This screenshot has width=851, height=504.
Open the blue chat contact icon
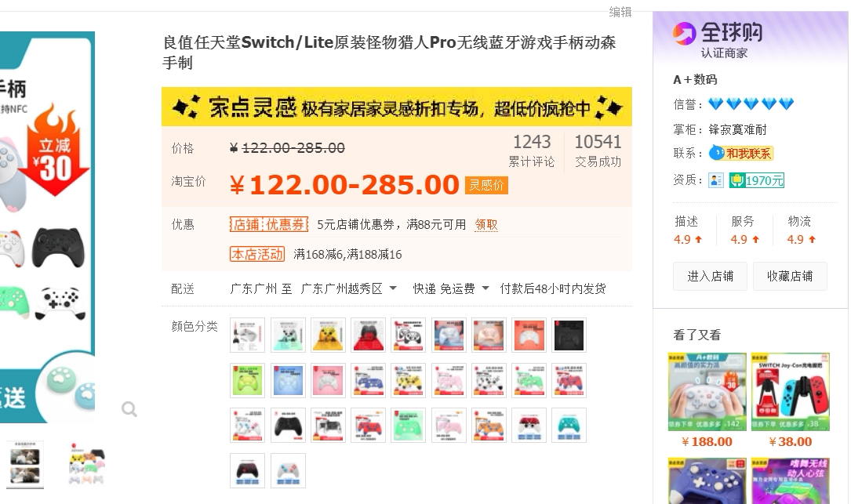[717, 153]
